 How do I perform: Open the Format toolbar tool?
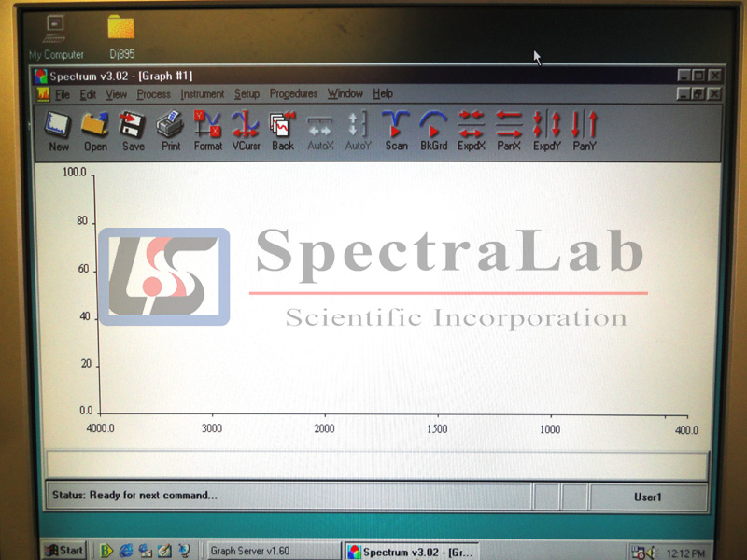tap(207, 131)
